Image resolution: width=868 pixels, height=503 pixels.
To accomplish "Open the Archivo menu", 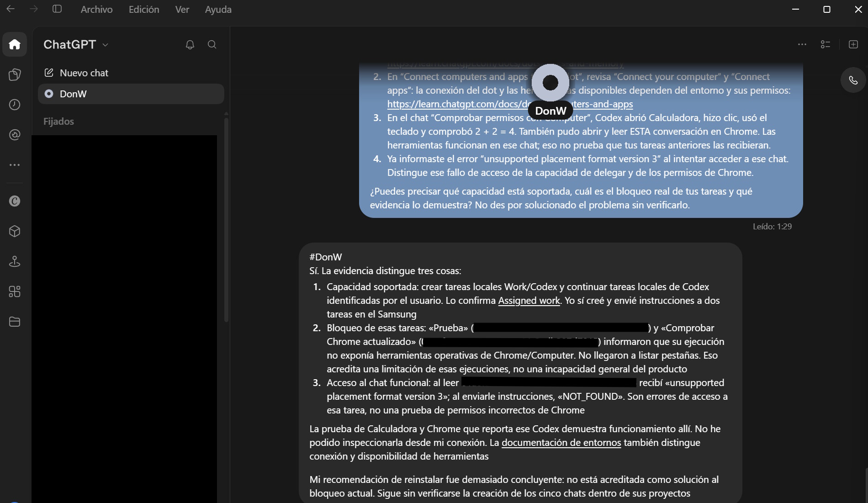I will coord(96,10).
